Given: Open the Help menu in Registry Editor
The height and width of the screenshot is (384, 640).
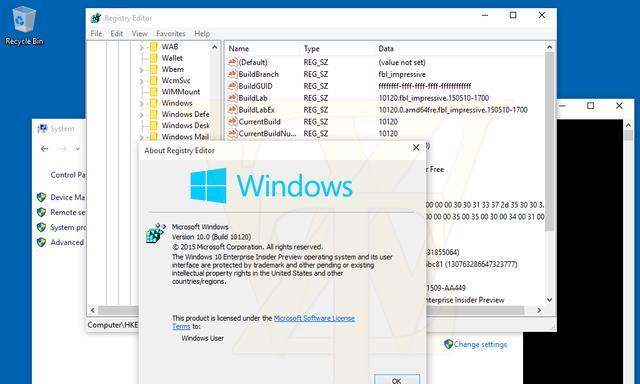Looking at the screenshot, I should [202, 33].
